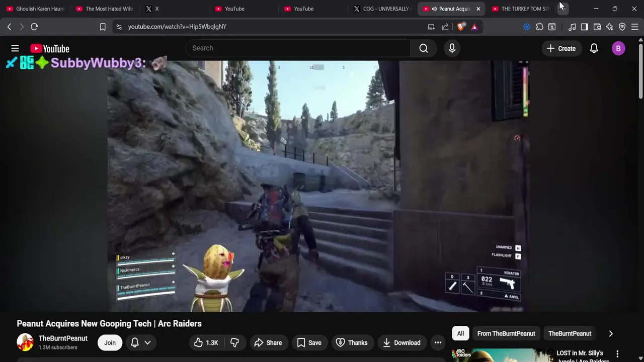The width and height of the screenshot is (644, 362).
Task: Open Brave playlist music note
Action: (572, 27)
